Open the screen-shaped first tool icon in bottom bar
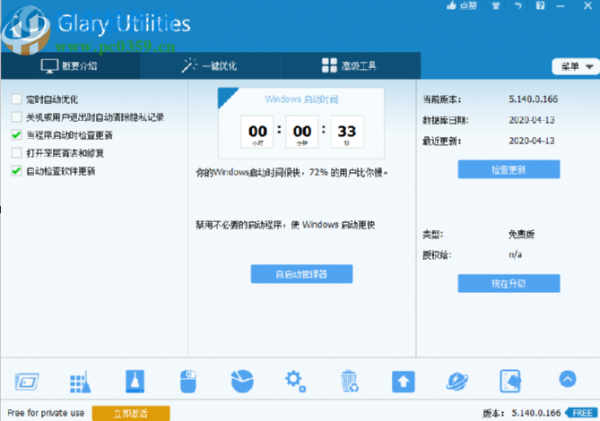This screenshot has width=600, height=421. (27, 381)
